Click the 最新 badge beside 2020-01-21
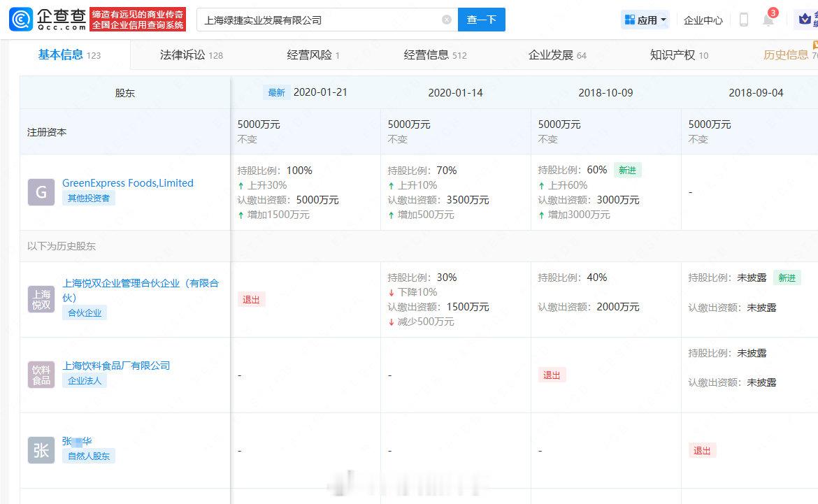 pos(276,92)
